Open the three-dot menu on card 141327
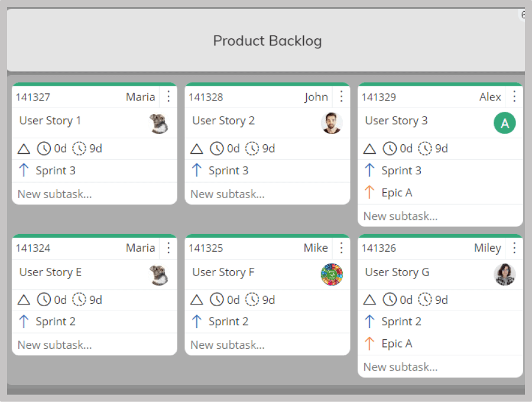This screenshot has width=532, height=402. pos(168,97)
